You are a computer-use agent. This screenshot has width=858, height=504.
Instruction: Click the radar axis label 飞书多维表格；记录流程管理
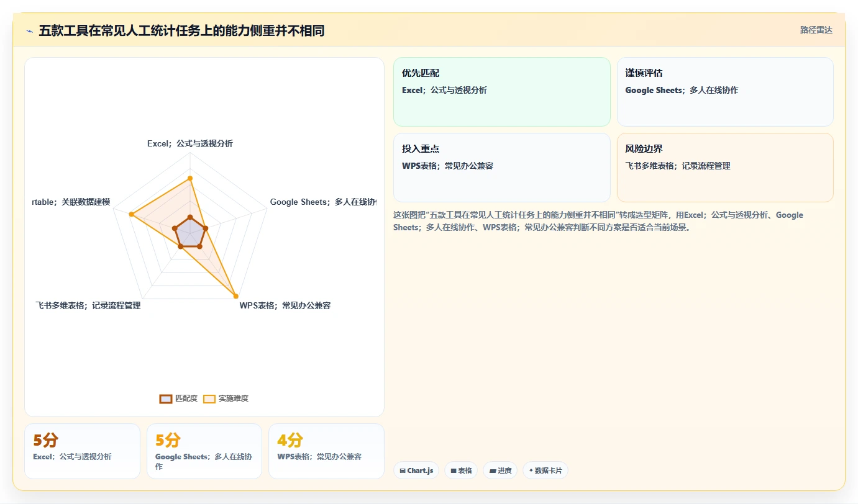click(x=88, y=305)
